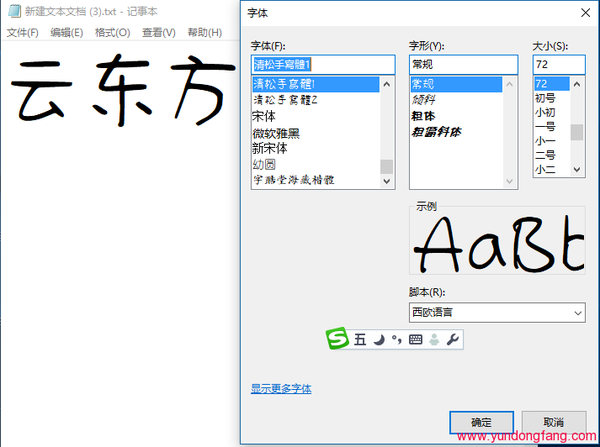
Task: Select 微软雅黑 in font list
Action: (316, 133)
